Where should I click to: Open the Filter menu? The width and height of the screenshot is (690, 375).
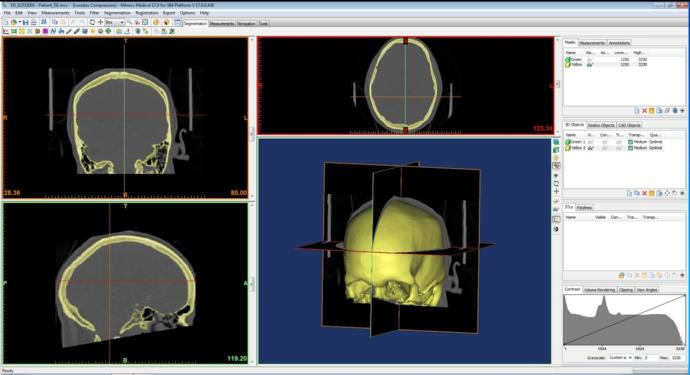tap(95, 13)
